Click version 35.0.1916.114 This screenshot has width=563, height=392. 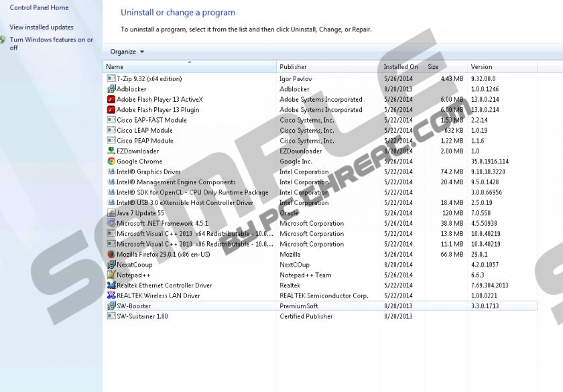tap(490, 161)
